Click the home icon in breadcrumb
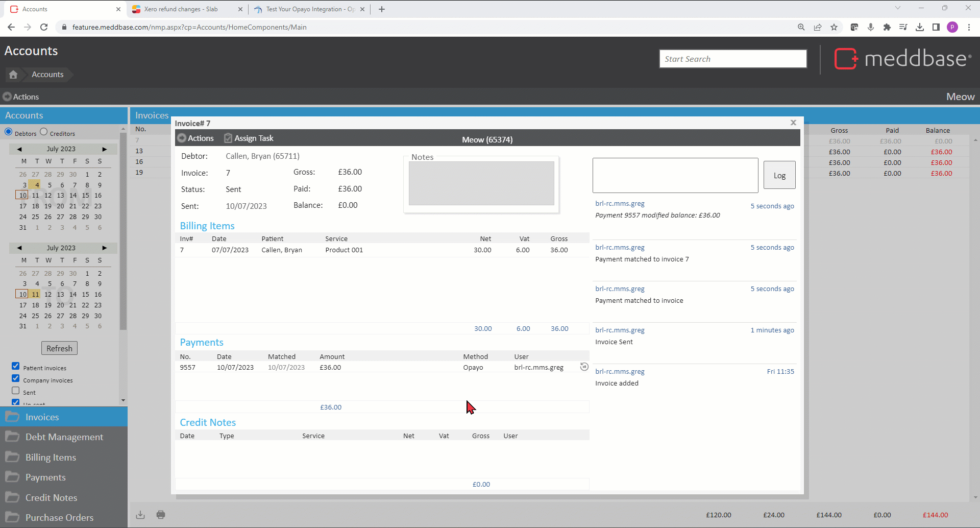980x528 pixels. click(x=13, y=75)
